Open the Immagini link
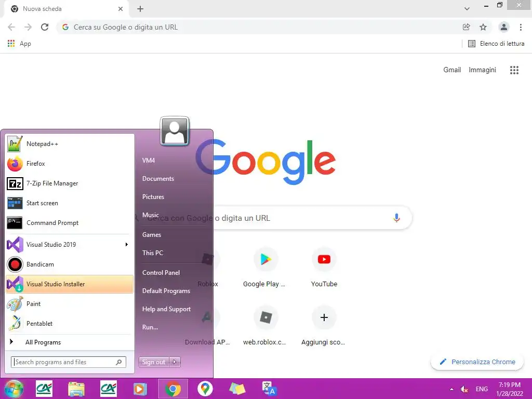 coord(482,70)
